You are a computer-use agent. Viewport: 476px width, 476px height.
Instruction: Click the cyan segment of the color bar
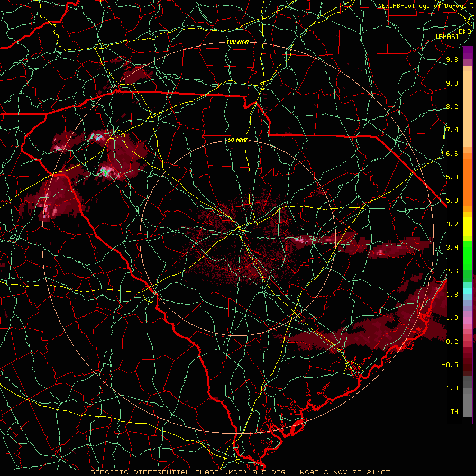pos(467,290)
